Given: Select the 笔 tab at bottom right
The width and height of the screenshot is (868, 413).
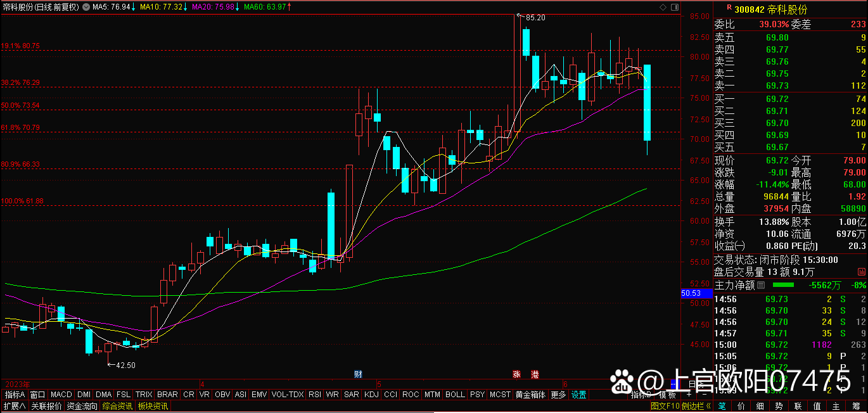Looking at the screenshot, I should [724, 406].
